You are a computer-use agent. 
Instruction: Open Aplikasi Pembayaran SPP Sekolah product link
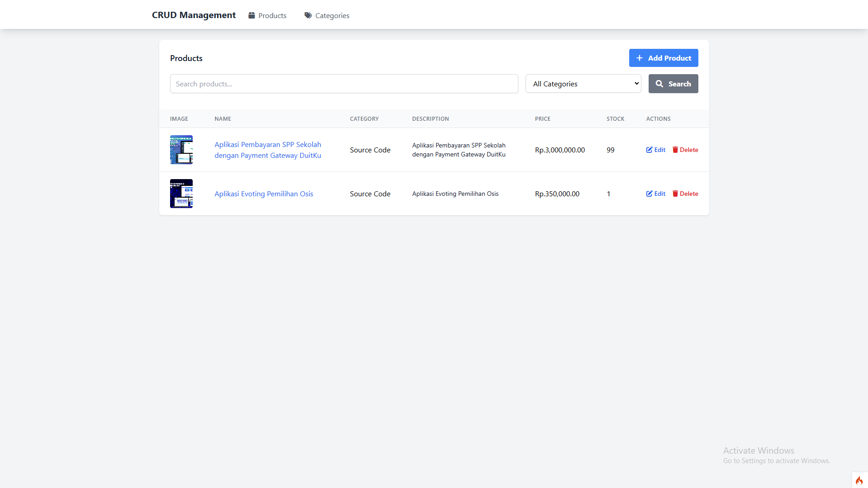point(268,150)
